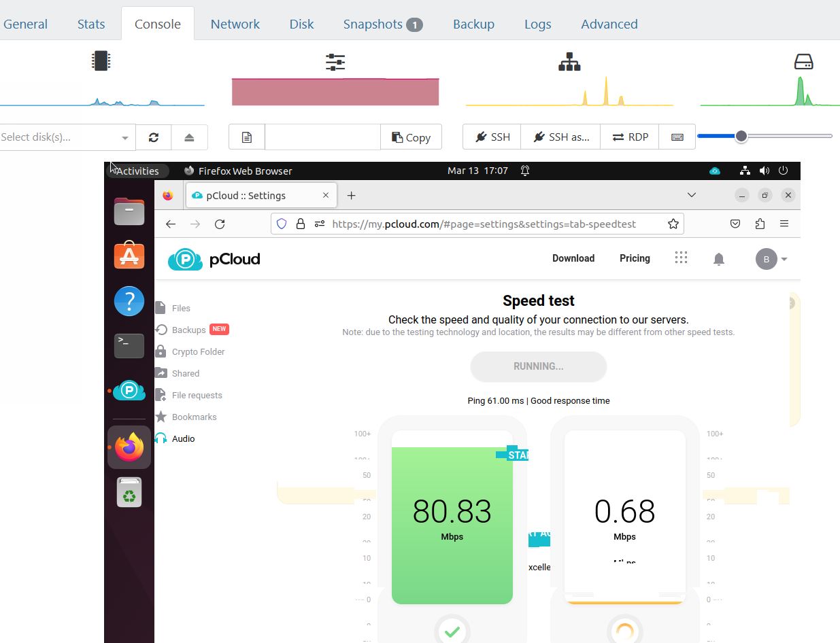Viewport: 840px width, 643px height.
Task: Click the Save to Pocket icon
Action: click(735, 224)
